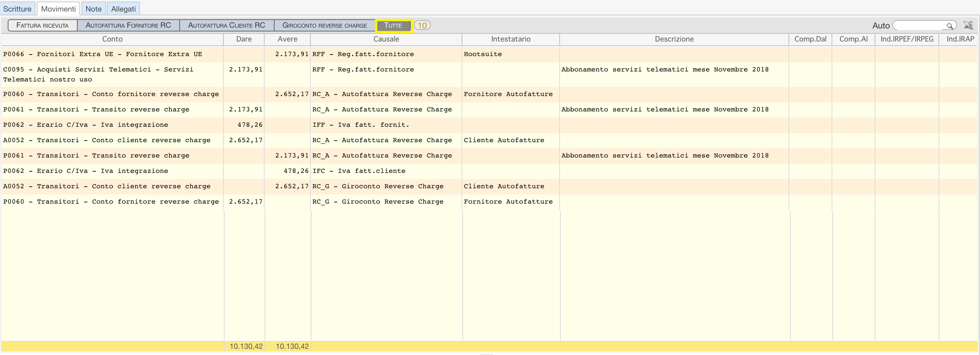Sort by the Causale column header
Image resolution: width=980 pixels, height=355 pixels.
pyautogui.click(x=386, y=39)
